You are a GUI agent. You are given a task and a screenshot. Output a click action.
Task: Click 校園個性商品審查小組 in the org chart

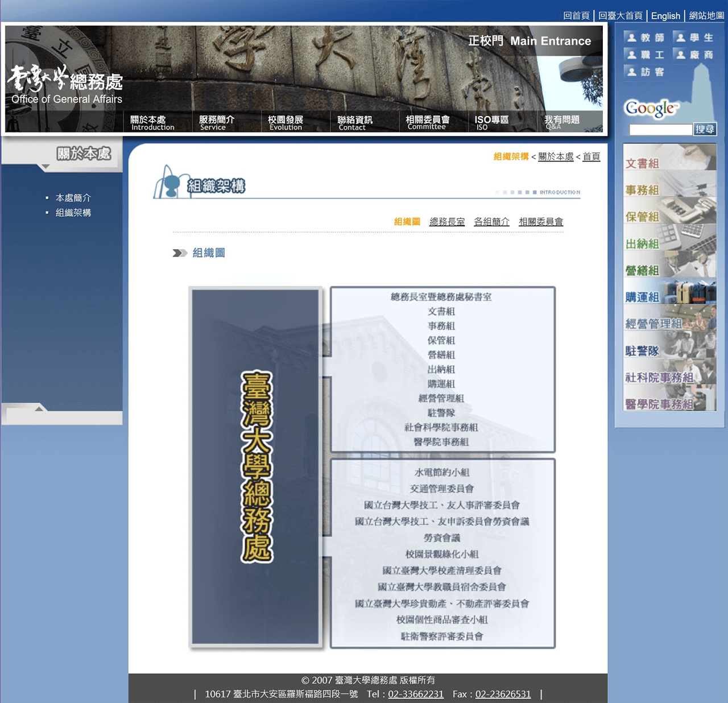click(442, 620)
